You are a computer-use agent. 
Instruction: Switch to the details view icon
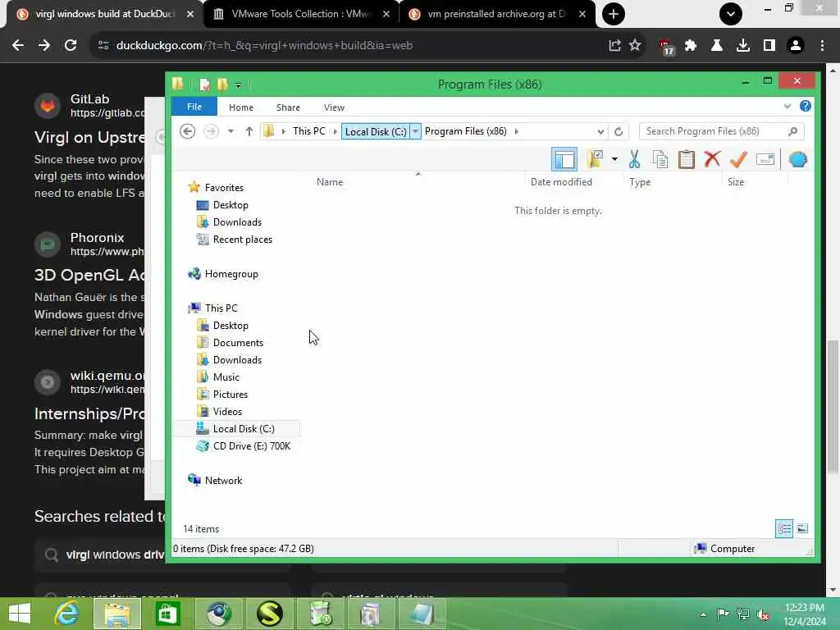click(784, 529)
